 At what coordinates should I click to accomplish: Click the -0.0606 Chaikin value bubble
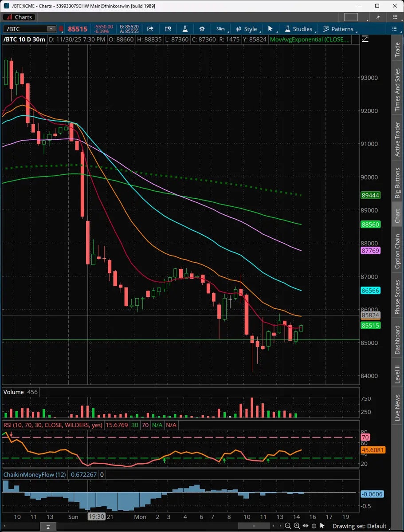(x=372, y=494)
